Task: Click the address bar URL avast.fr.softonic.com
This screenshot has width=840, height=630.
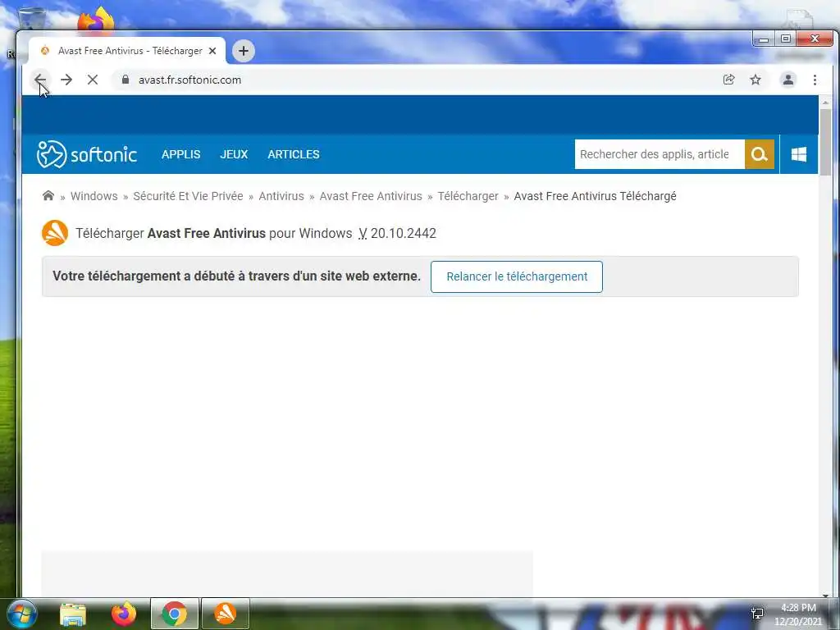Action: pyautogui.click(x=189, y=80)
